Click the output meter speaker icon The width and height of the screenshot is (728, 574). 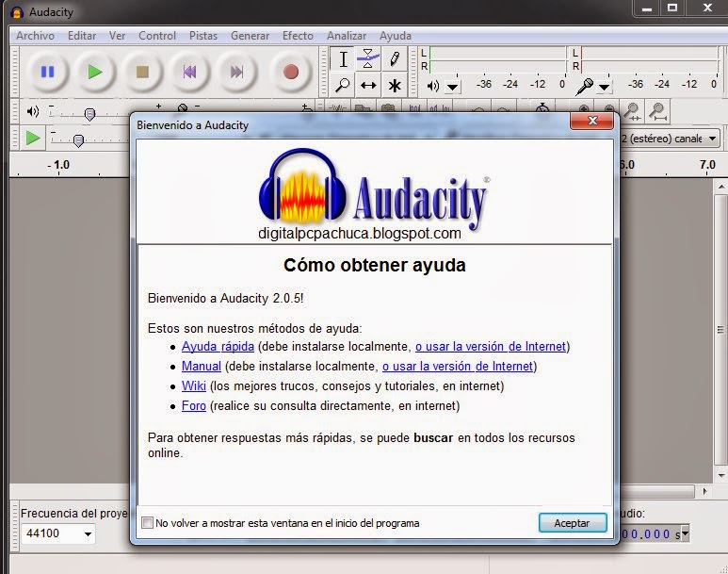coord(432,86)
